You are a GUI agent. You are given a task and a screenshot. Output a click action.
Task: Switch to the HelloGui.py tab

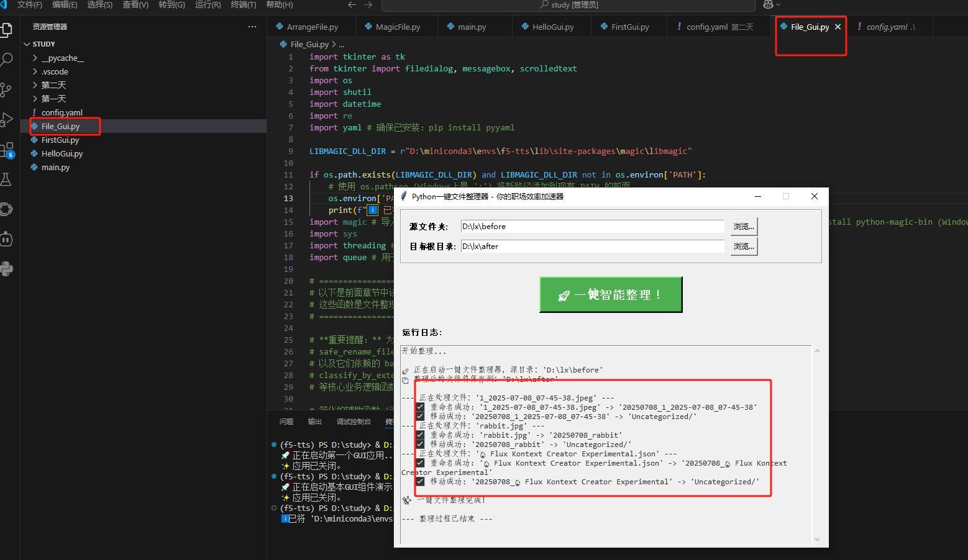[x=553, y=27]
